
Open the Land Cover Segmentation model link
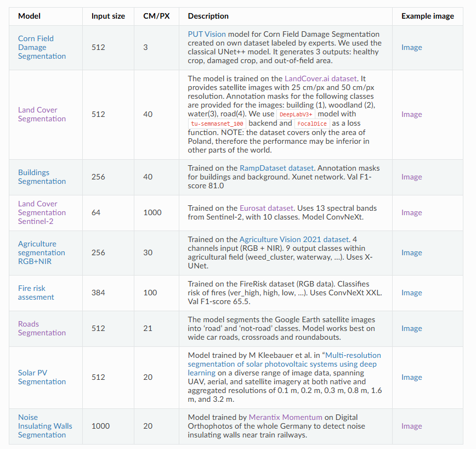coord(42,114)
